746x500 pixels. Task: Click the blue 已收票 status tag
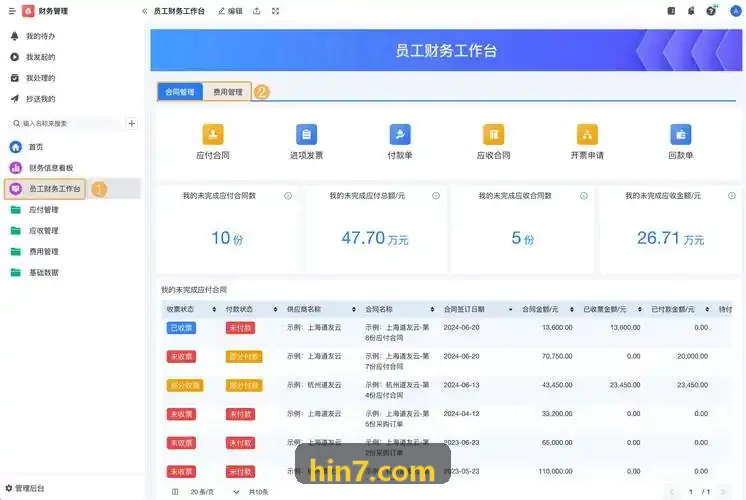(x=181, y=328)
